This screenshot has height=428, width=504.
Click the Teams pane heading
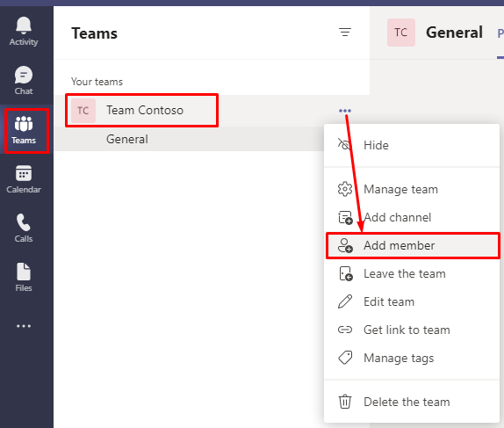95,33
